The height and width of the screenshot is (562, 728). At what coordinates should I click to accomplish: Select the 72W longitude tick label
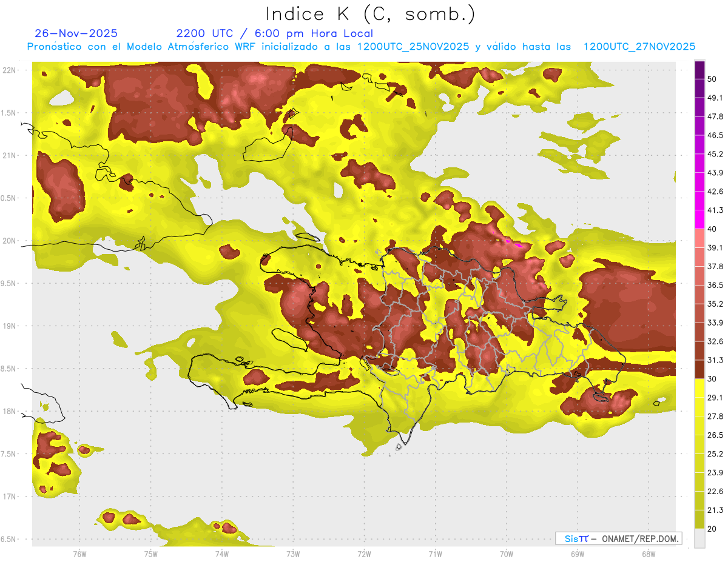364,554
